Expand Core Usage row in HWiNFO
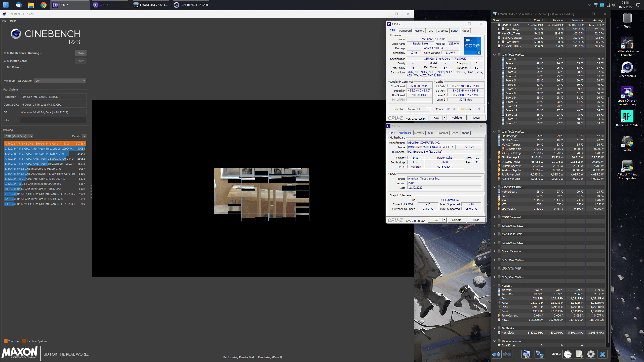The height and width of the screenshot is (362, 644). [499, 29]
